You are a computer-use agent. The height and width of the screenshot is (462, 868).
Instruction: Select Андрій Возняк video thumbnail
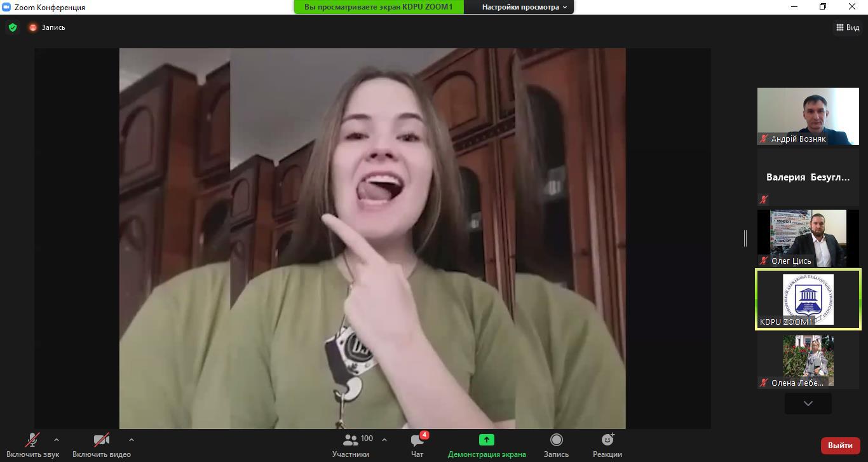coord(808,116)
